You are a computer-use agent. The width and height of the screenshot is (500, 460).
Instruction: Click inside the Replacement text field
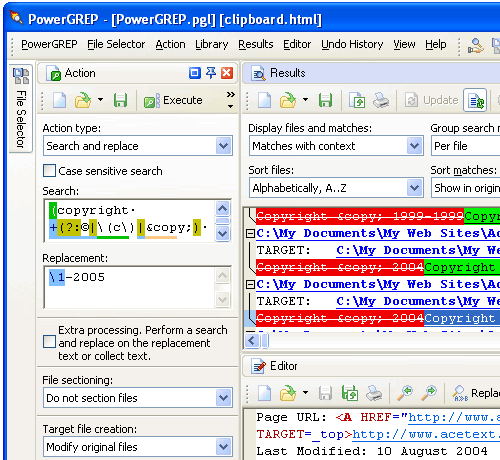(x=130, y=287)
